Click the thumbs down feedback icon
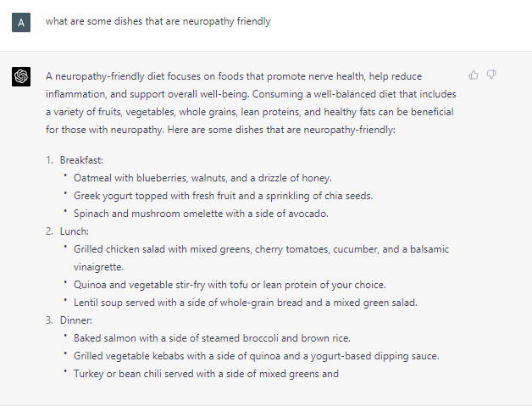532x406 pixels. coord(491,75)
